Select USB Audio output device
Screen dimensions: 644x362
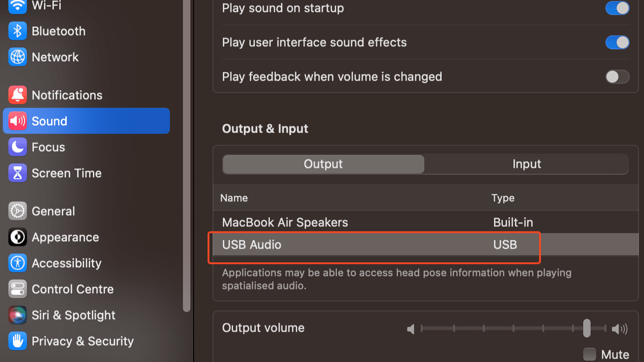coord(426,245)
